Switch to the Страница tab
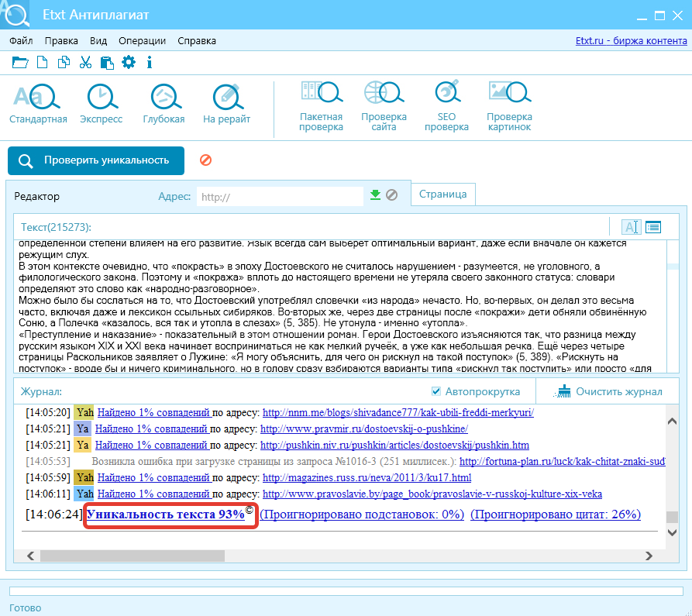The image size is (692, 616). coord(442,194)
